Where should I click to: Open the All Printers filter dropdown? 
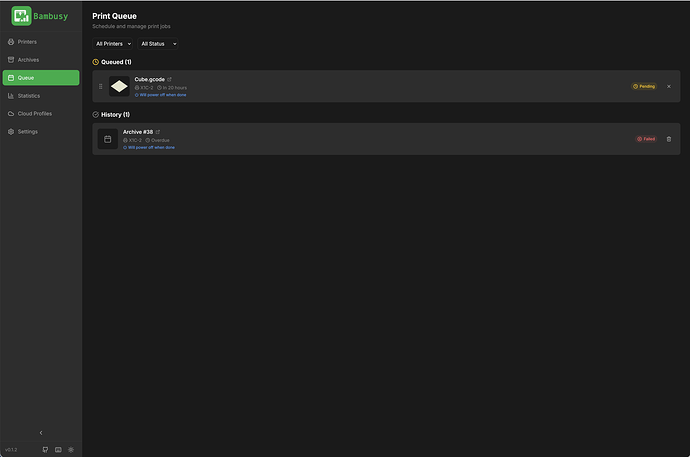[x=114, y=44]
